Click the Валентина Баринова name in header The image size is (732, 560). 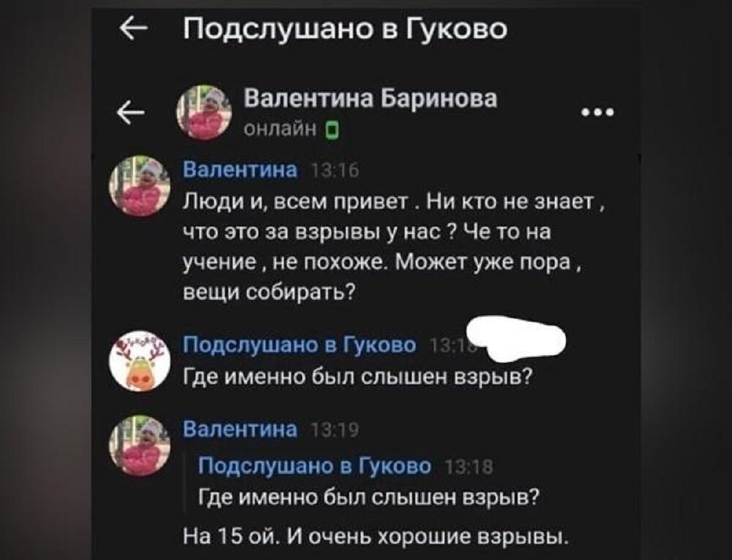point(371,99)
